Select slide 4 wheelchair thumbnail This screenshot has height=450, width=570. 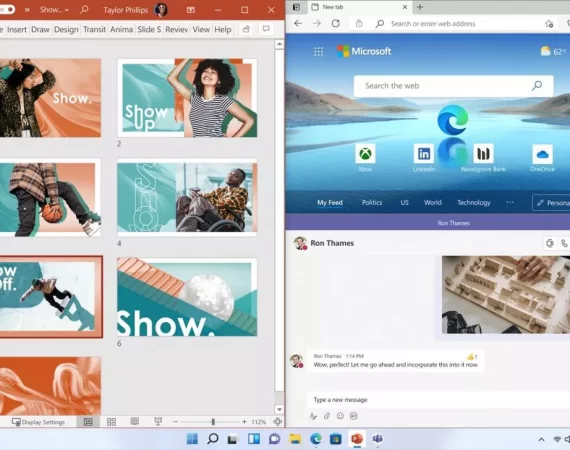point(187,197)
